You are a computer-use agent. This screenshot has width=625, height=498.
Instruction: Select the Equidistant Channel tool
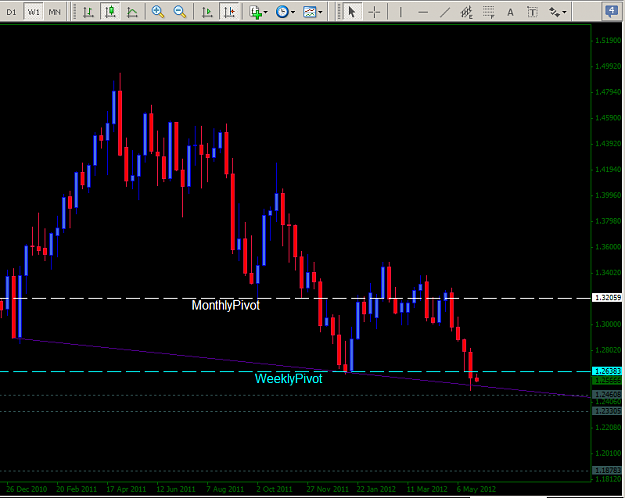pyautogui.click(x=466, y=12)
